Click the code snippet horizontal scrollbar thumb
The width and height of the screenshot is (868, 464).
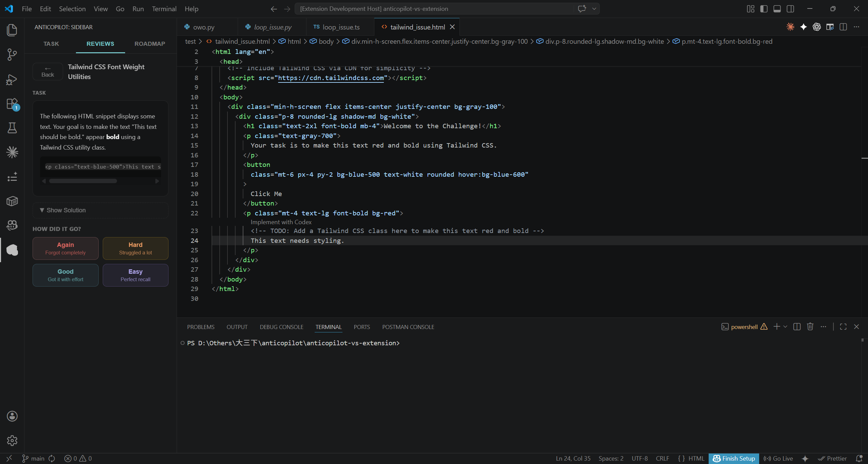click(x=83, y=181)
